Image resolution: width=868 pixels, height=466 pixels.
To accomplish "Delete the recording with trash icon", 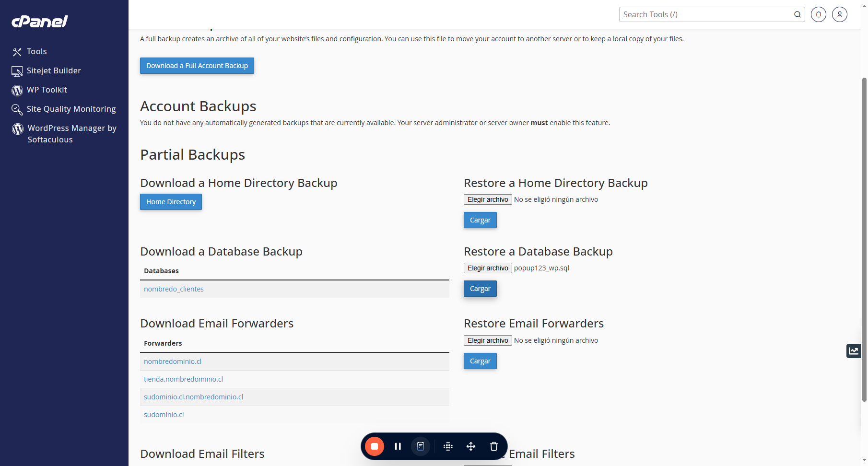I will pyautogui.click(x=494, y=446).
